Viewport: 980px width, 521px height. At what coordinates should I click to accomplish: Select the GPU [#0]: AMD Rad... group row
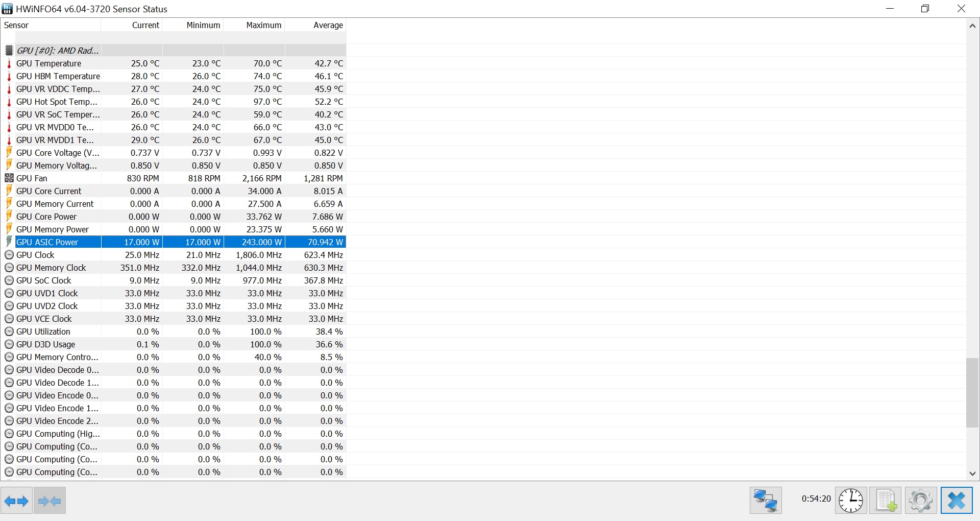point(174,51)
